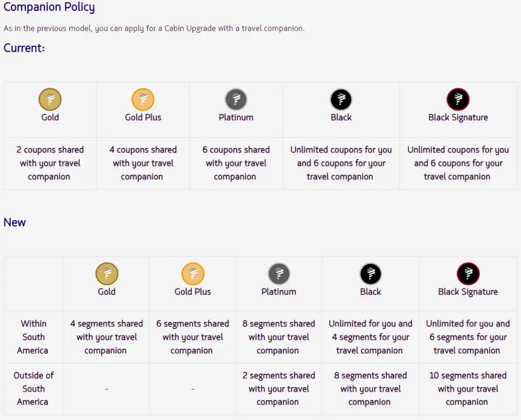Click the "10 segments shared" Black Signature cell
This screenshot has height=420, width=521.
(467, 389)
